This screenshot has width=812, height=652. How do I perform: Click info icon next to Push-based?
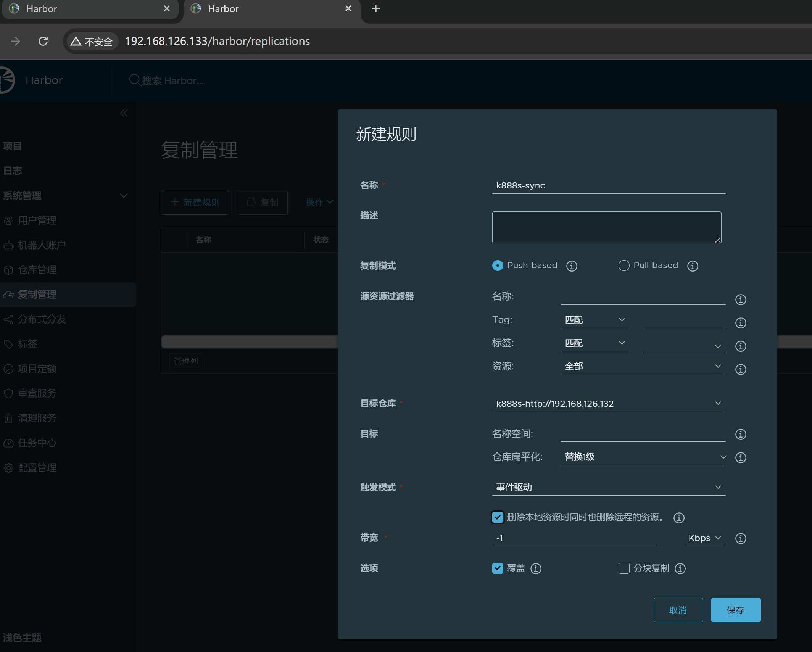point(571,266)
